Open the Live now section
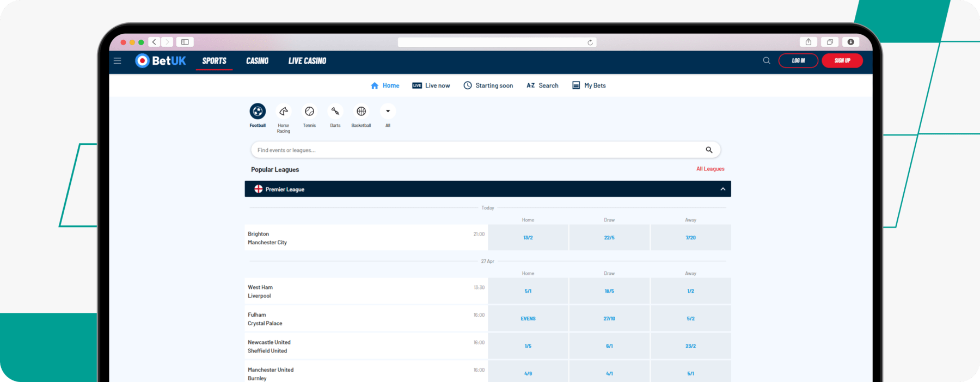980x382 pixels. coord(431,85)
